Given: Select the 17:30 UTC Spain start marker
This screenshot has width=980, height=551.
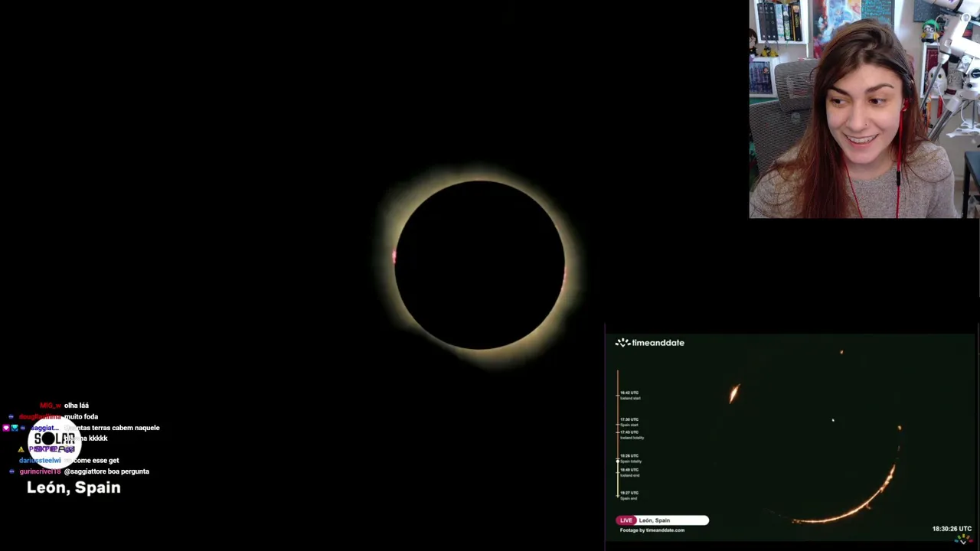Looking at the screenshot, I should [x=629, y=422].
